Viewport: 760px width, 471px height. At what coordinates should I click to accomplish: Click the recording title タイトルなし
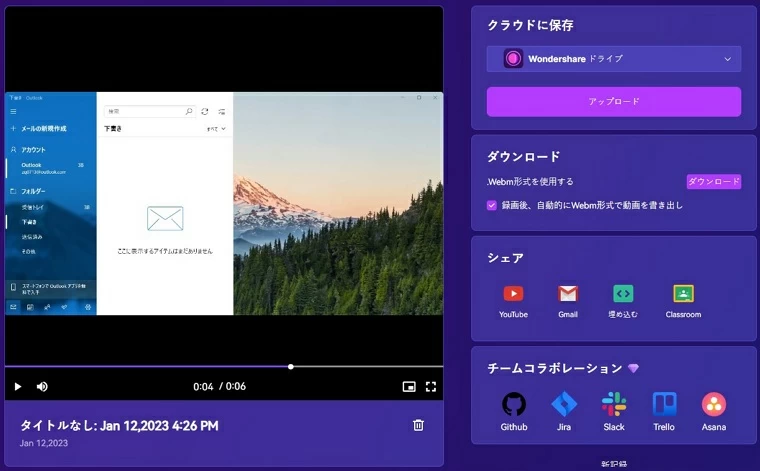coord(119,425)
